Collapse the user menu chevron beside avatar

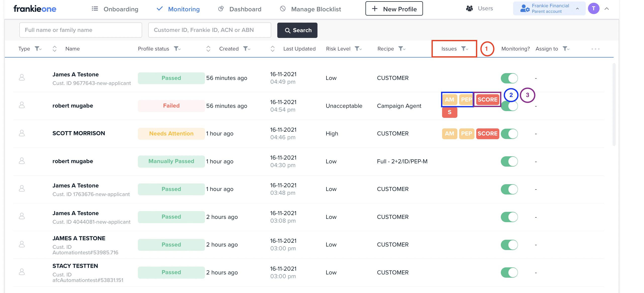click(x=607, y=9)
